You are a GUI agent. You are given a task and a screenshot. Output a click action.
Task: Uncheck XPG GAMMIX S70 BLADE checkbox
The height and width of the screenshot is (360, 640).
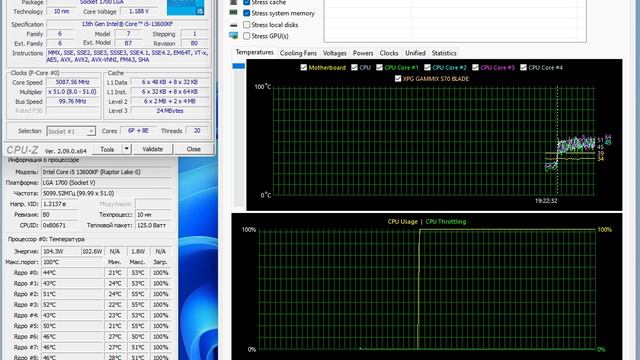[x=398, y=78]
